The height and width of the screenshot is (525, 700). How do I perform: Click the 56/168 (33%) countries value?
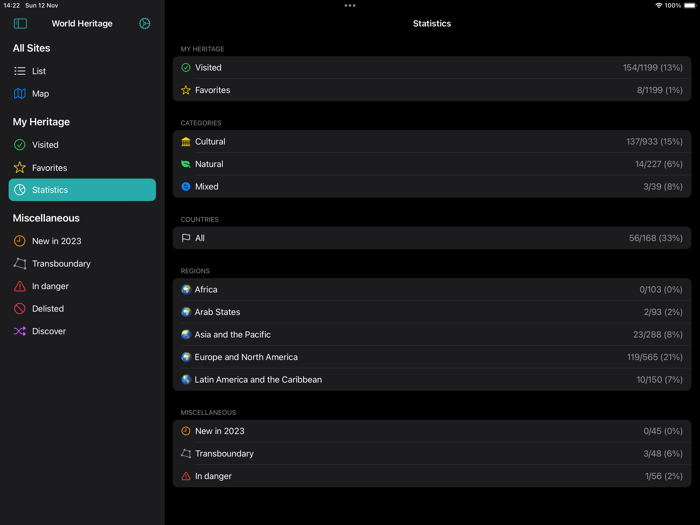pyautogui.click(x=656, y=238)
